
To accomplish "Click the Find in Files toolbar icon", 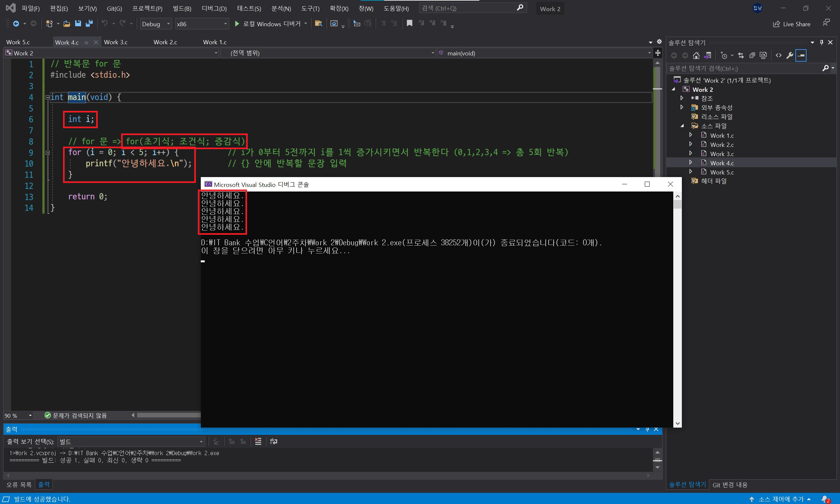I will coord(318,23).
